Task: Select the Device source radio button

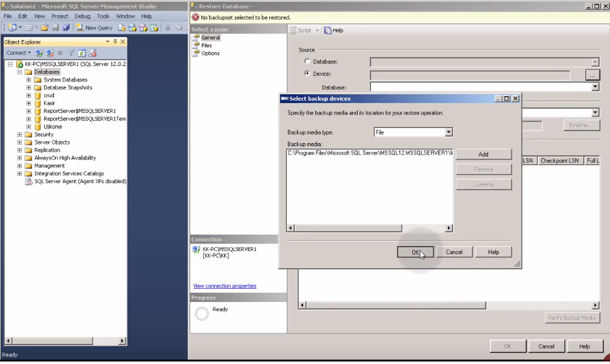Action: pyautogui.click(x=308, y=73)
